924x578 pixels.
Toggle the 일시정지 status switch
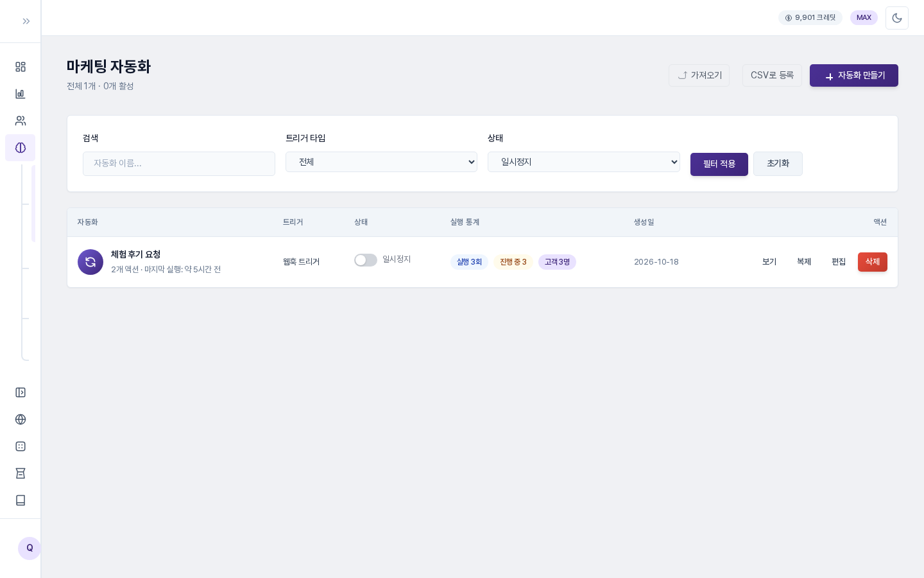pyautogui.click(x=366, y=259)
